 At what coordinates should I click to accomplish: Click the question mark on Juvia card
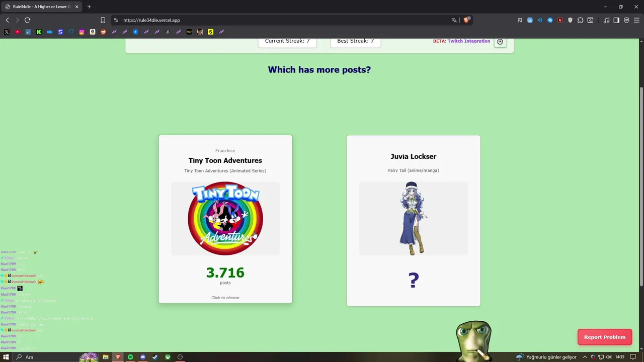tap(414, 280)
